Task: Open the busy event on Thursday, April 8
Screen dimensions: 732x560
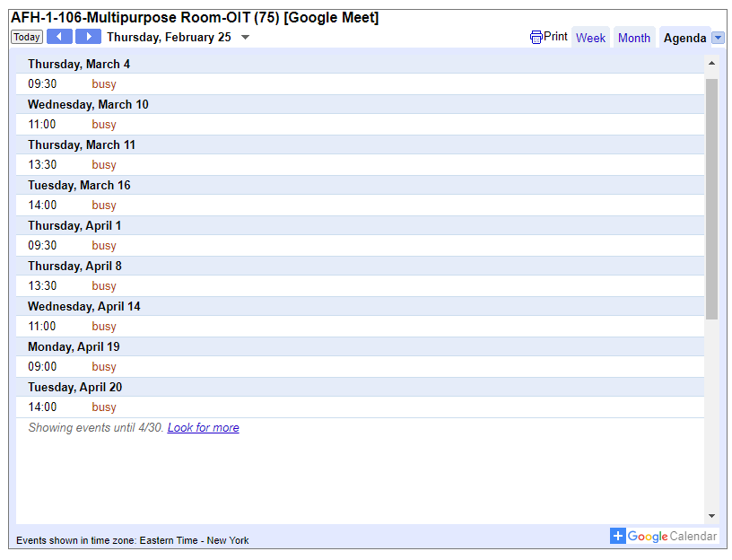Action: (x=104, y=286)
